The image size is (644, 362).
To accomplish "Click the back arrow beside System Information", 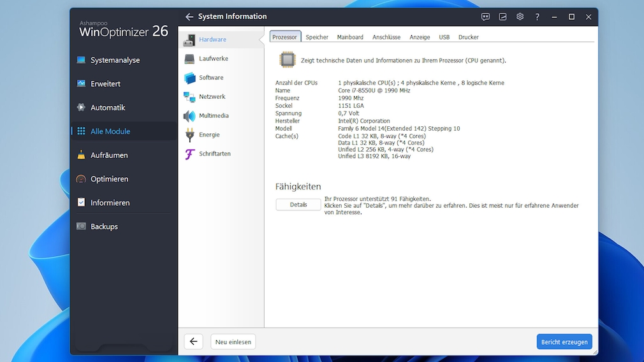I will pyautogui.click(x=189, y=17).
